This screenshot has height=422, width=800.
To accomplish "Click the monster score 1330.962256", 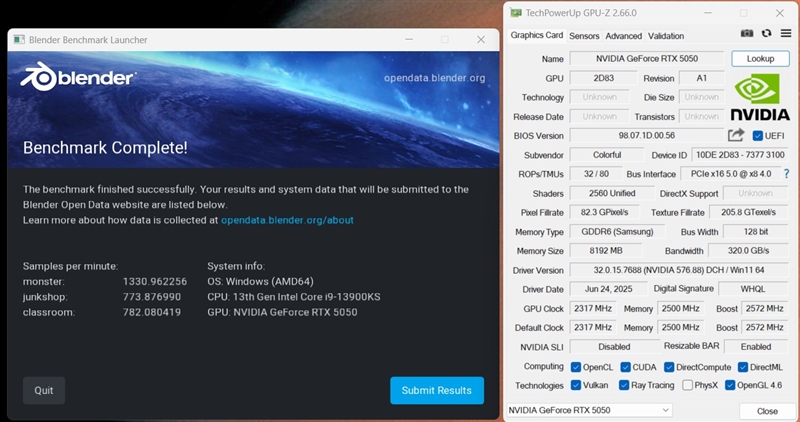I will (155, 282).
